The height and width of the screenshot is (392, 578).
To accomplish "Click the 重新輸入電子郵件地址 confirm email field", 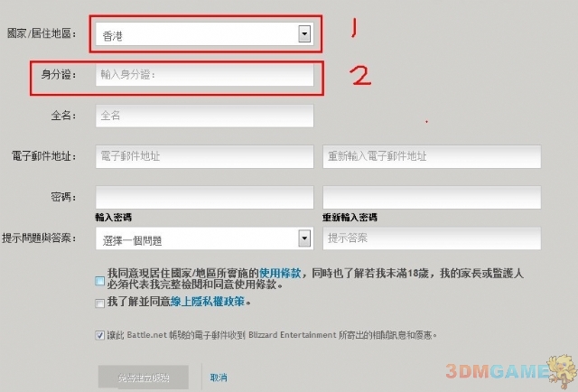I will tap(432, 156).
